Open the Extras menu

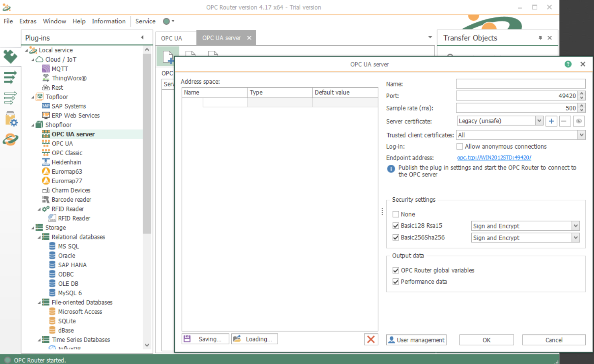pyautogui.click(x=28, y=21)
